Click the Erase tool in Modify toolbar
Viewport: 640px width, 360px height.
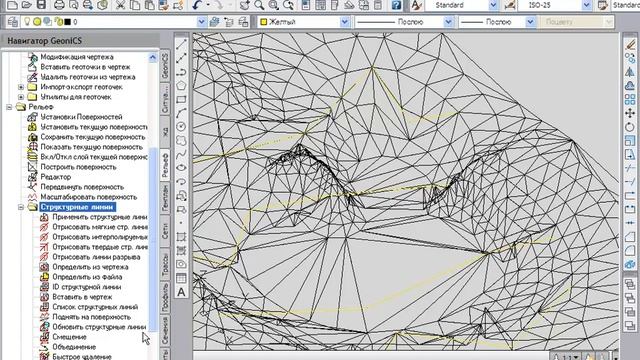pos(630,44)
